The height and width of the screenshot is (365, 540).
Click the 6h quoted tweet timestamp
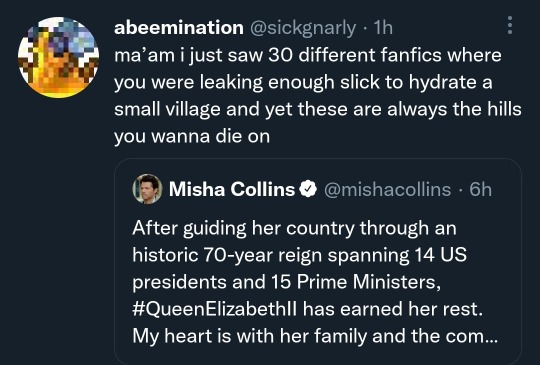tap(480, 189)
